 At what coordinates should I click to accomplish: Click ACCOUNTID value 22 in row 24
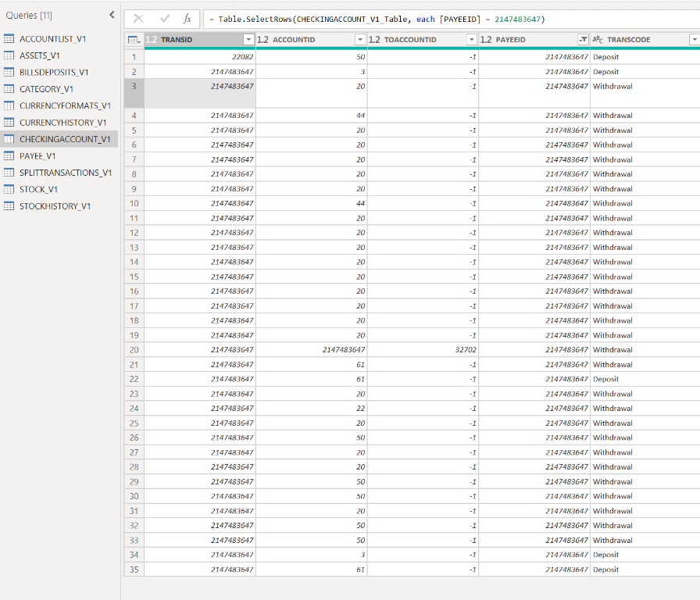tap(311, 409)
